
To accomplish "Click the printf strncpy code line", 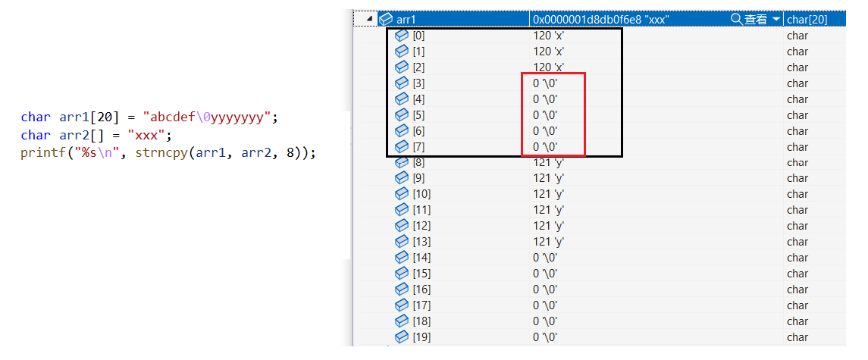I will [x=168, y=153].
